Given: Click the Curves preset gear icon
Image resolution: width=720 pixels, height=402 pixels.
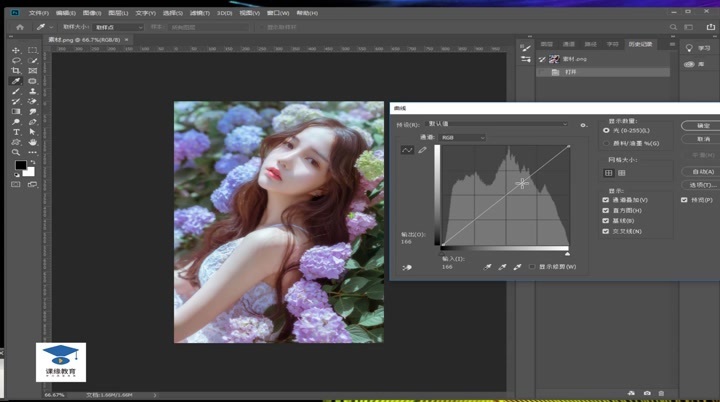Looking at the screenshot, I should click(583, 125).
